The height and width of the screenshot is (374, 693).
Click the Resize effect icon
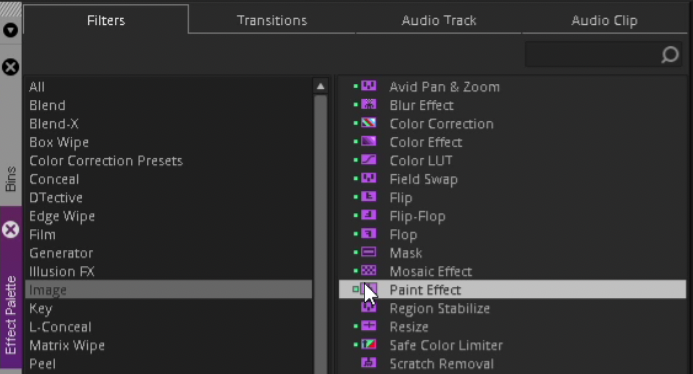pos(369,326)
